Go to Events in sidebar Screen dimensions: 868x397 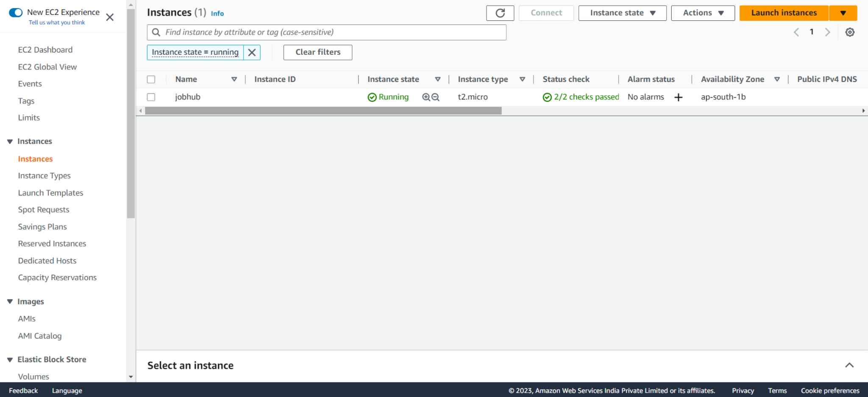coord(30,84)
